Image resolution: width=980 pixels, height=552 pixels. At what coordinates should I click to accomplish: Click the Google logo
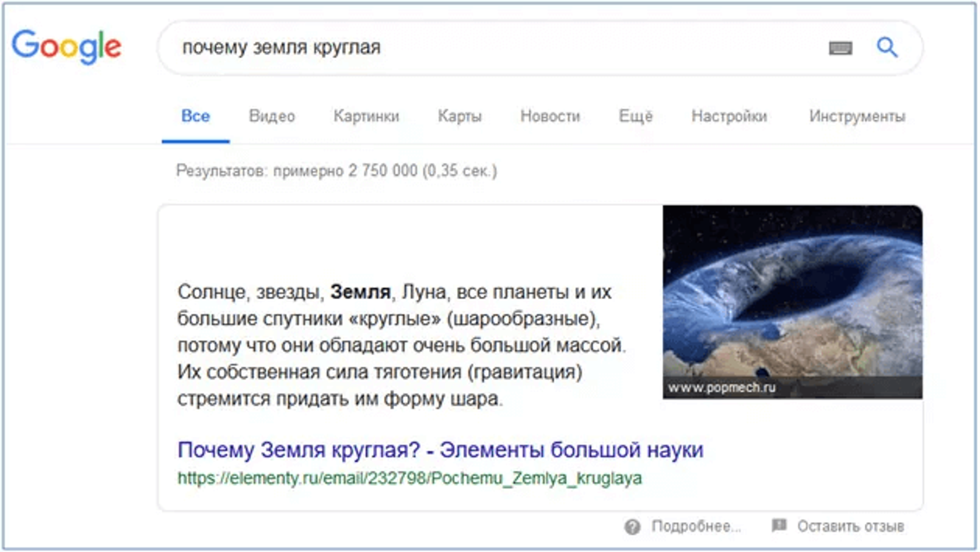[x=67, y=47]
